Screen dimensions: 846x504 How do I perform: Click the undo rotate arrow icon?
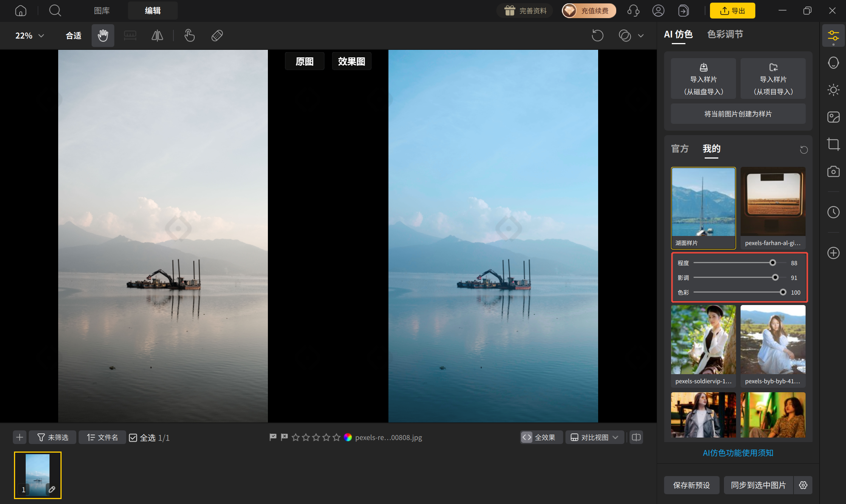pos(597,35)
